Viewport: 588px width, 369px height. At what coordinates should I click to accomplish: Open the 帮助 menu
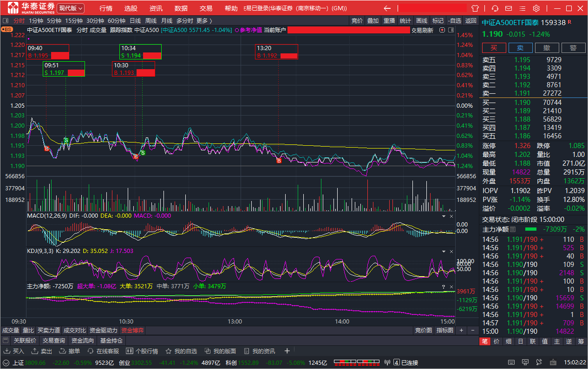click(231, 8)
